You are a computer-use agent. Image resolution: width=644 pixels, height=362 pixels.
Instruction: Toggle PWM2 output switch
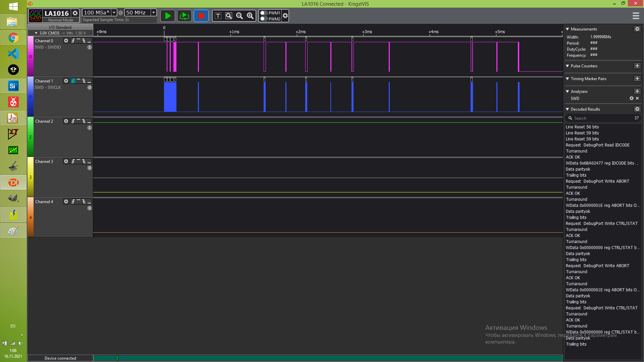tap(264, 19)
